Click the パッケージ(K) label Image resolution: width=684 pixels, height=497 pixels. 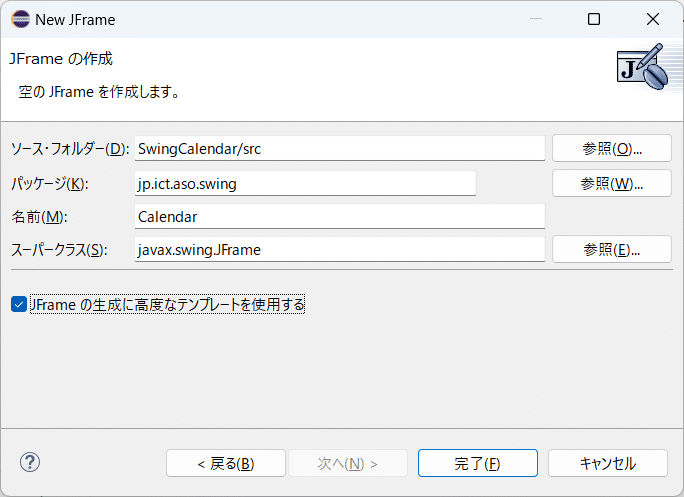tap(50, 184)
